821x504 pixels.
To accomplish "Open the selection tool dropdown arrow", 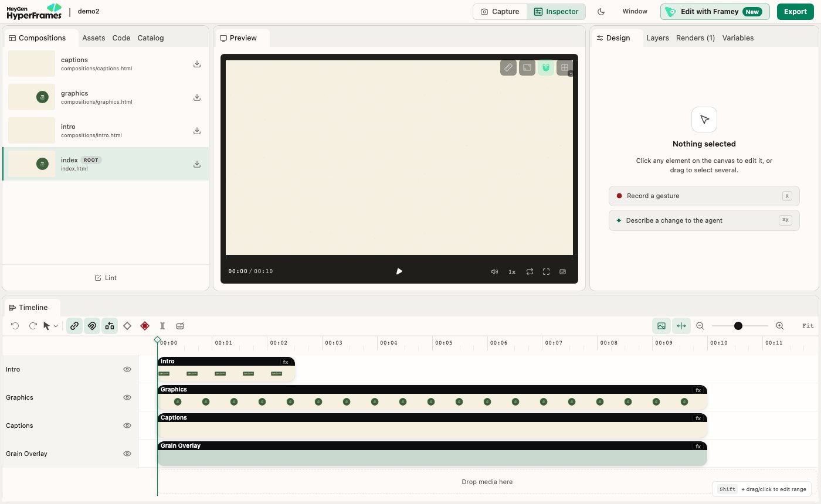I will (56, 326).
